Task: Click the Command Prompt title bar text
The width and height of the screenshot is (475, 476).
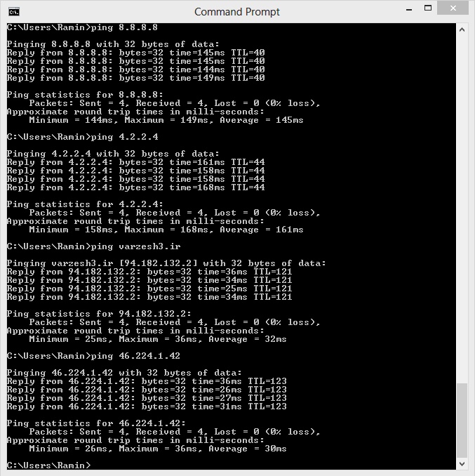Action: [237, 12]
